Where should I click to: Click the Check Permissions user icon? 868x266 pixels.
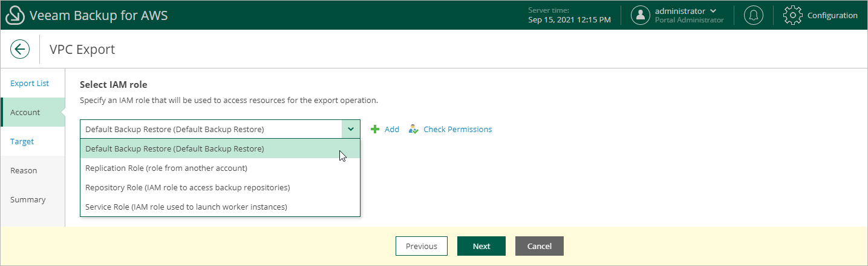[414, 129]
